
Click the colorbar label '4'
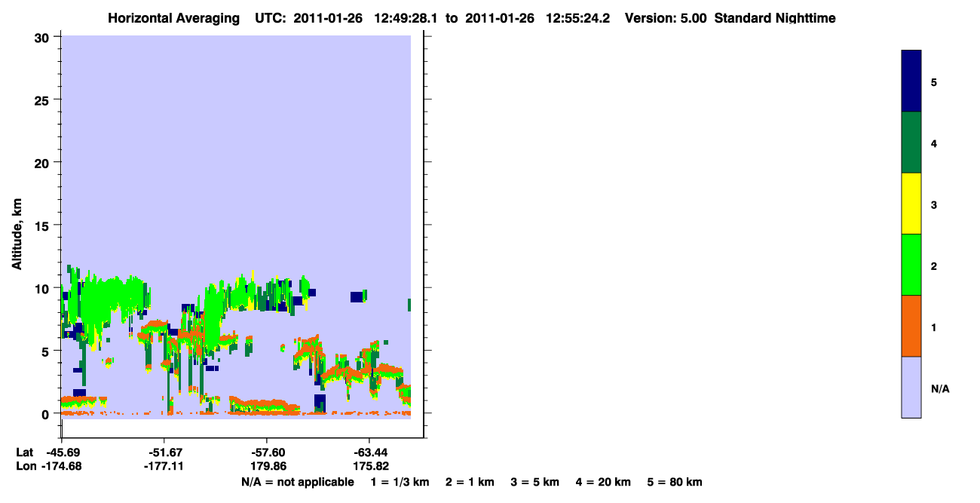[x=934, y=143]
